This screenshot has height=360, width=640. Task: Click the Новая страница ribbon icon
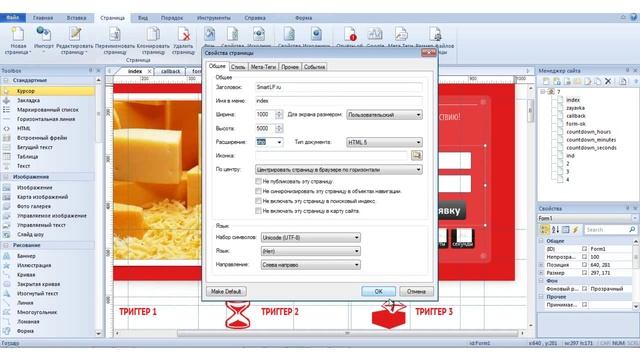click(x=18, y=34)
